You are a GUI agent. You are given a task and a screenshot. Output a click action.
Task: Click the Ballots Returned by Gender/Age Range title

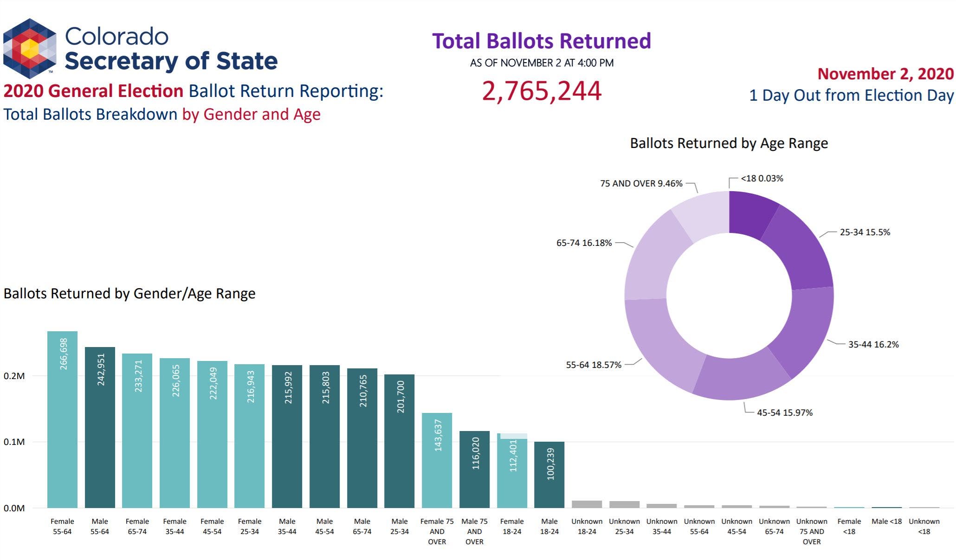coord(129,294)
